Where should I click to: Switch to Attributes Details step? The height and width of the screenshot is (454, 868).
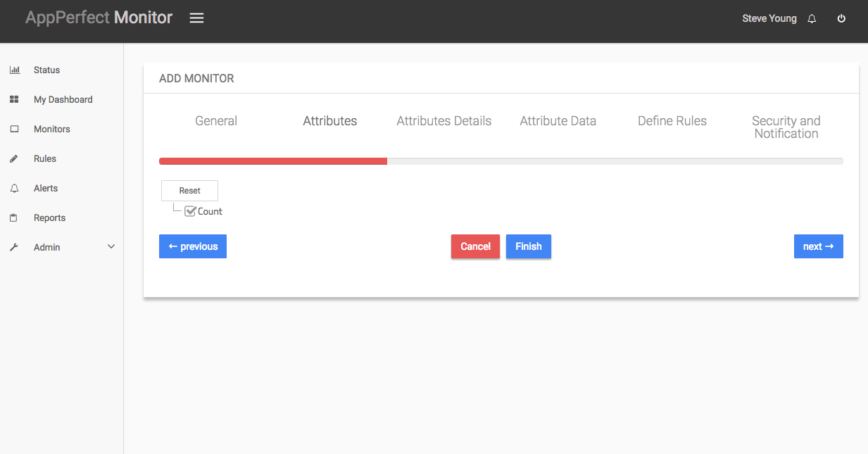pos(444,121)
